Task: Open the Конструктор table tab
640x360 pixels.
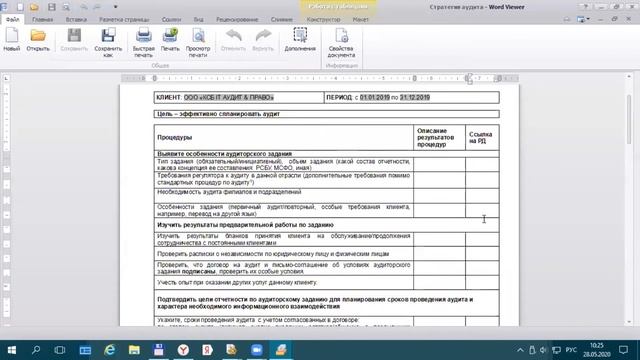Action: click(x=323, y=19)
